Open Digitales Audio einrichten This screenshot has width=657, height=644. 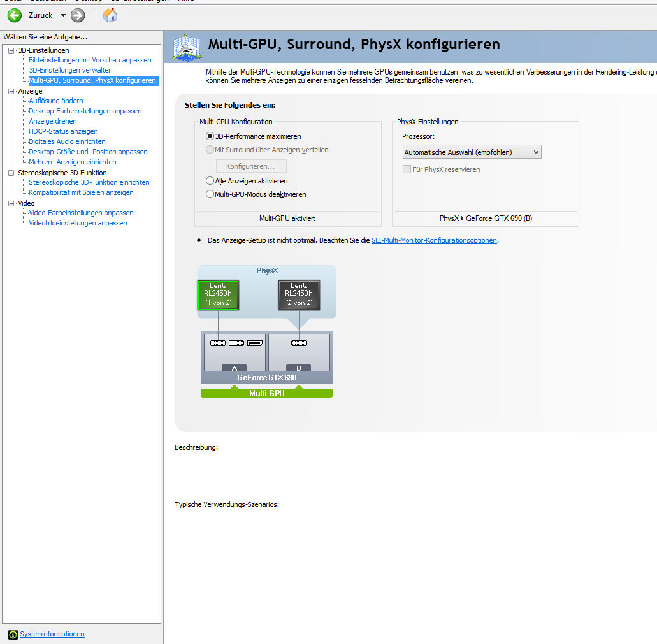click(67, 141)
